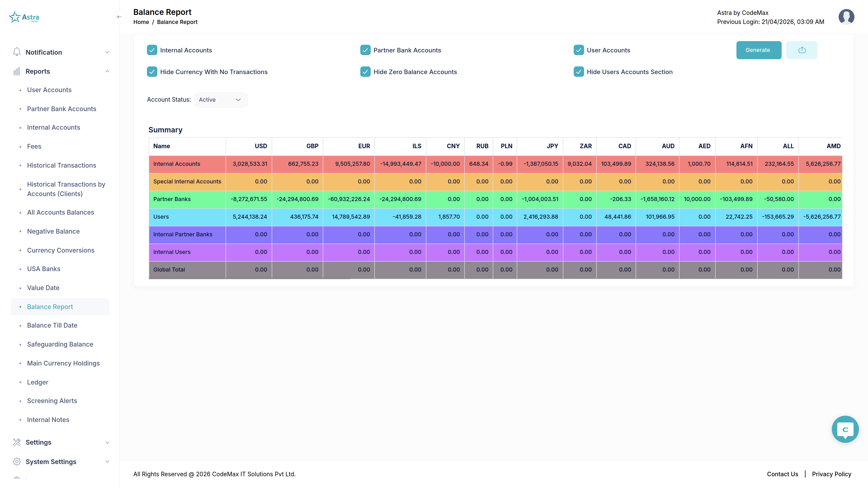The height and width of the screenshot is (488, 868).
Task: Click the summary table horizontal scrollbar
Action: point(249,279)
